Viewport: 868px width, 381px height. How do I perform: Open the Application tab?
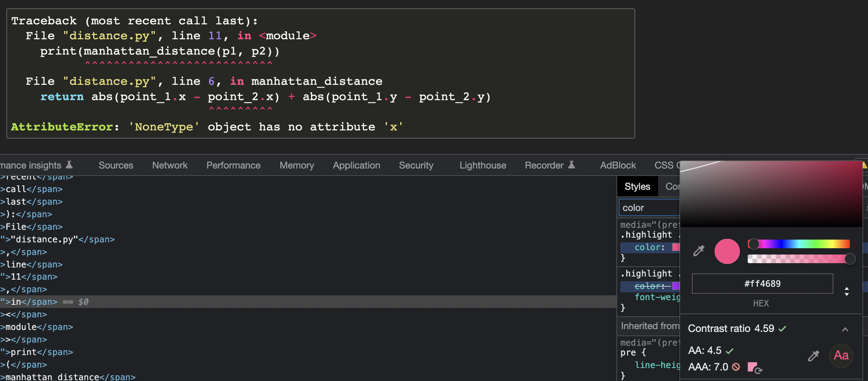coord(357,165)
